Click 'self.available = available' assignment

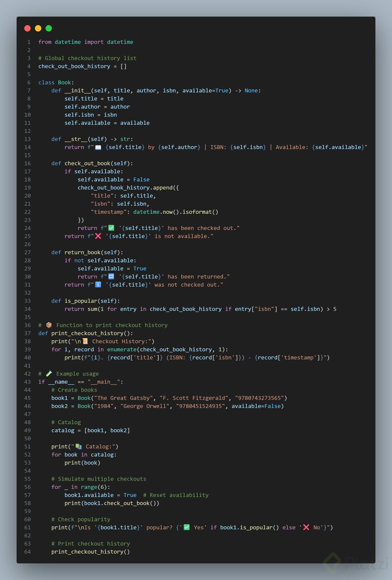(107, 123)
